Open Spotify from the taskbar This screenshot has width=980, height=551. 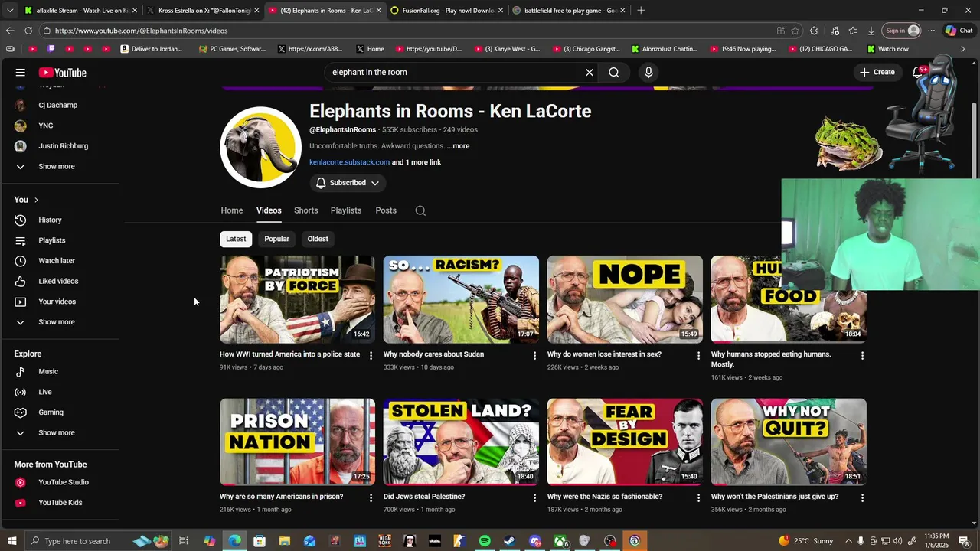(485, 541)
